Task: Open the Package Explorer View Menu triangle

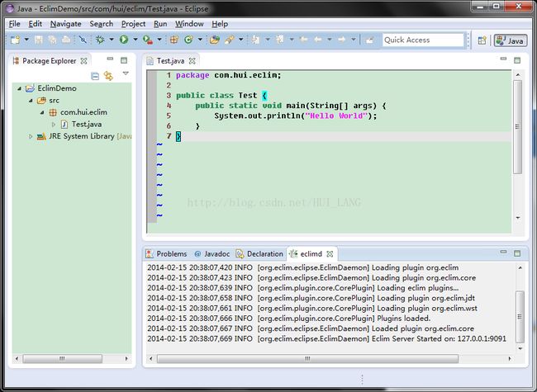Action: tap(126, 73)
